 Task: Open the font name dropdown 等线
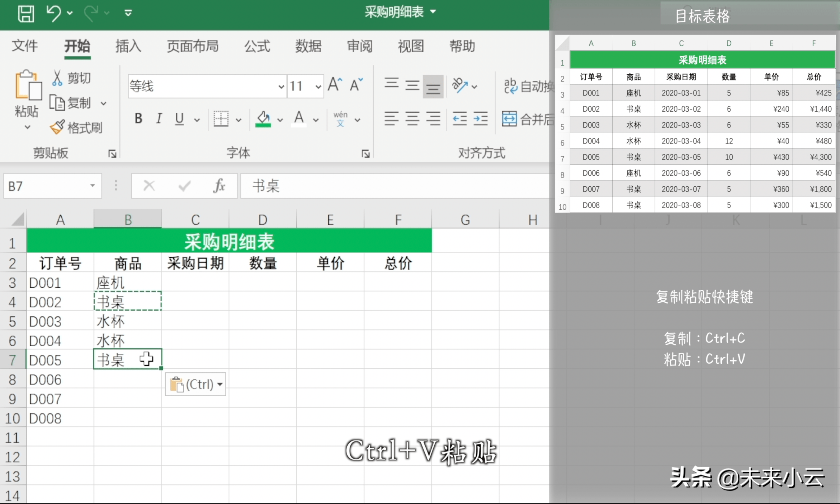pyautogui.click(x=281, y=86)
